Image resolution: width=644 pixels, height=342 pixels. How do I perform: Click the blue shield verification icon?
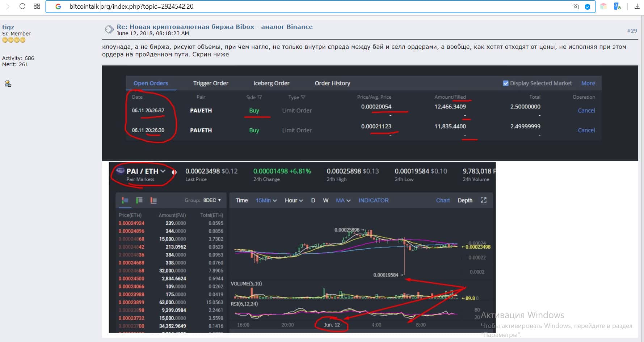(x=588, y=7)
